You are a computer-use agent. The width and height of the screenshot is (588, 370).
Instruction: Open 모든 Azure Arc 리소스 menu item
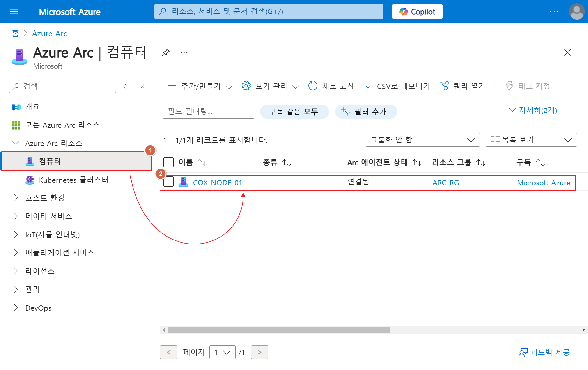pos(62,125)
